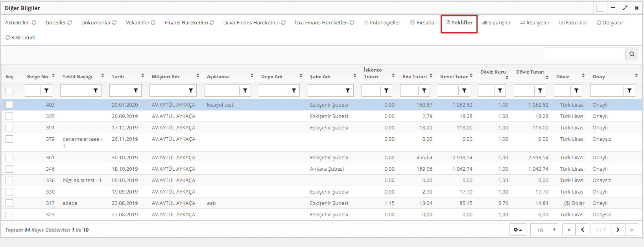Click the Onay column filter icon
Image resolution: width=644 pixels, height=247 pixels.
click(x=629, y=91)
